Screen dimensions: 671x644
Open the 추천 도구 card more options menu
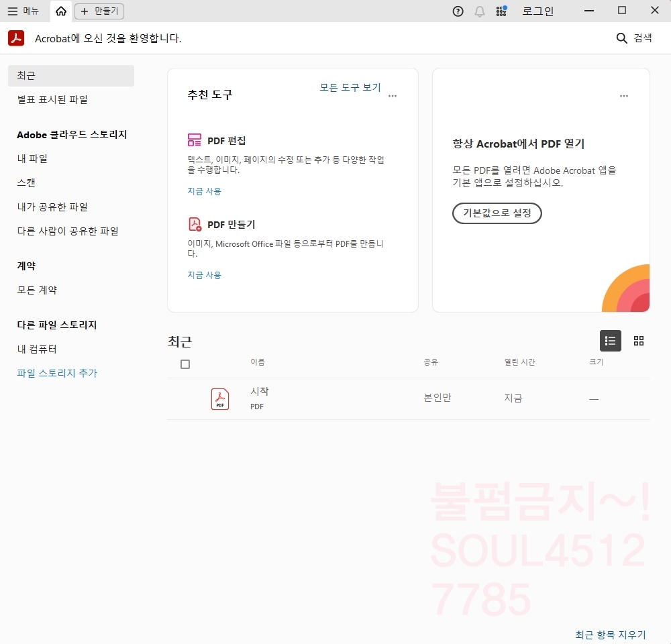[x=393, y=96]
